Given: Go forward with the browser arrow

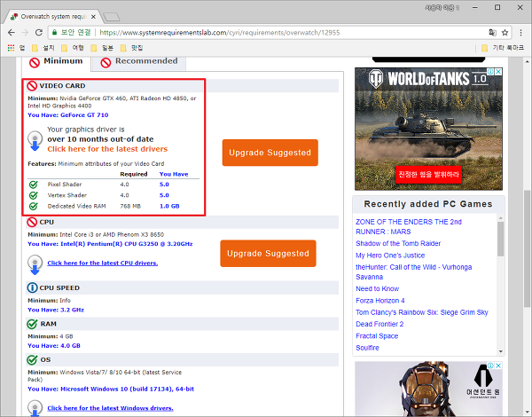Looking at the screenshot, I should point(25,33).
